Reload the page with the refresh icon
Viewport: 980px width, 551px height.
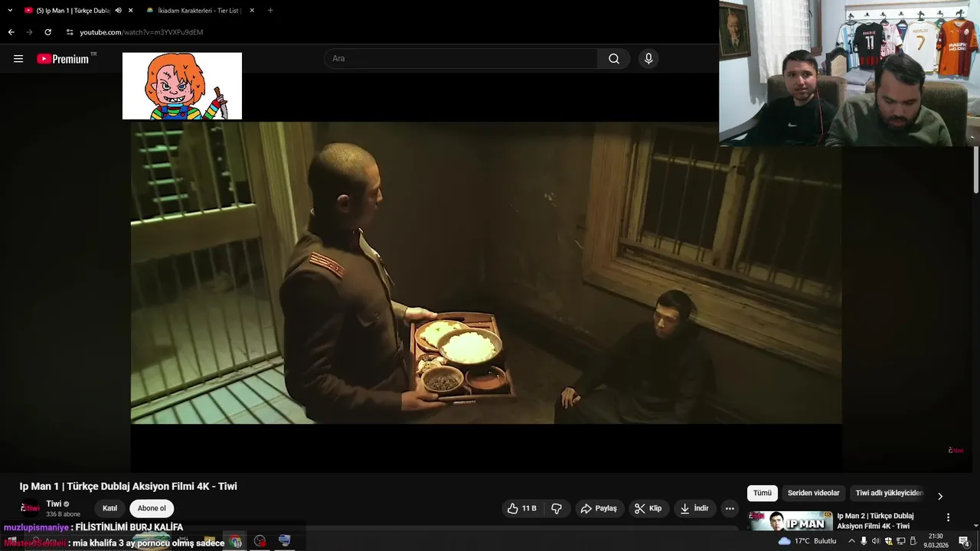tap(47, 32)
